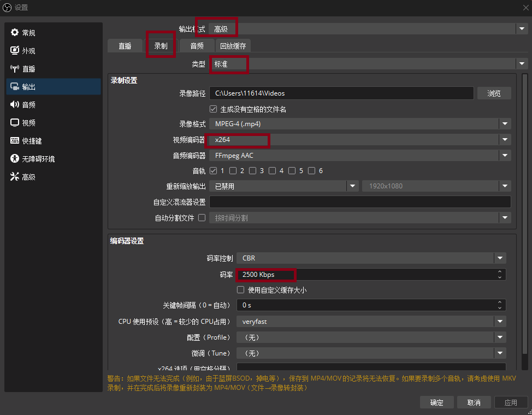Open the 重新缩放输出 已禁用 dropdown

pos(284,186)
